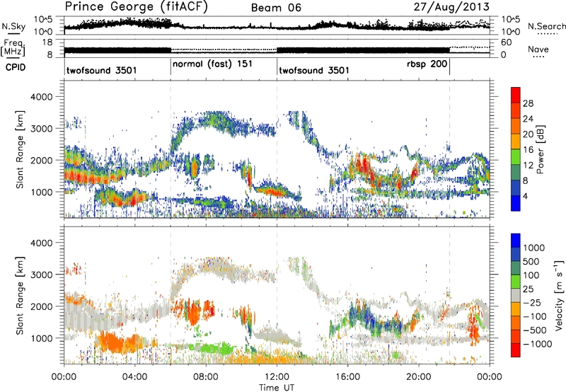The width and height of the screenshot is (566, 392).
Task: Click the date '27/Aug/2013'
Action: (451, 7)
